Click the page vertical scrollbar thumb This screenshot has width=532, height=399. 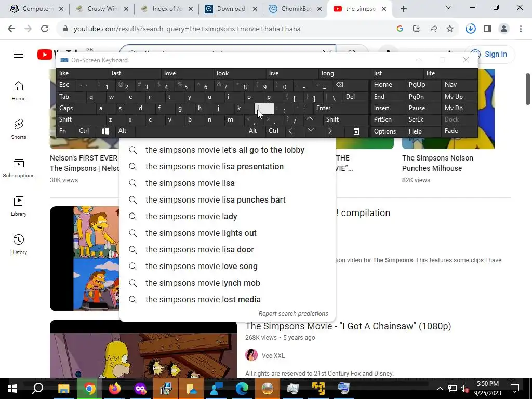528,89
